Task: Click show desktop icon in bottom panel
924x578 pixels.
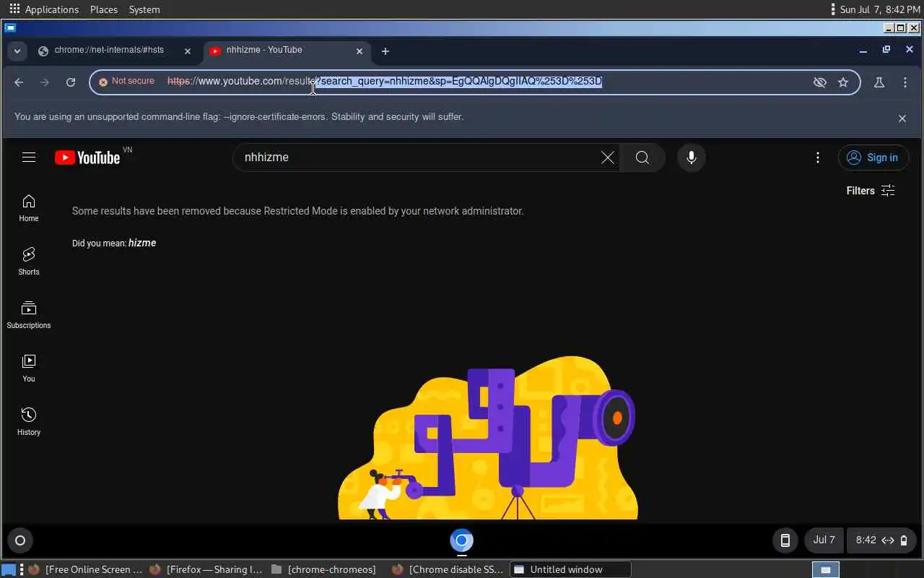Action: (9, 569)
